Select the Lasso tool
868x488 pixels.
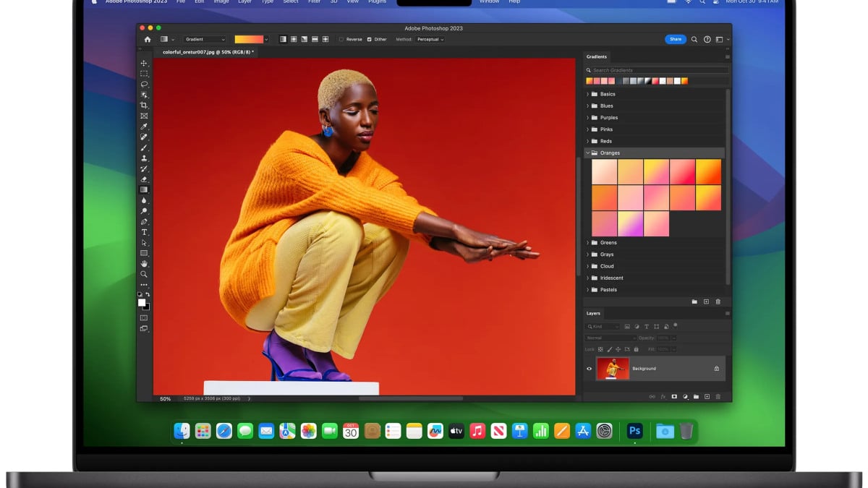point(144,85)
